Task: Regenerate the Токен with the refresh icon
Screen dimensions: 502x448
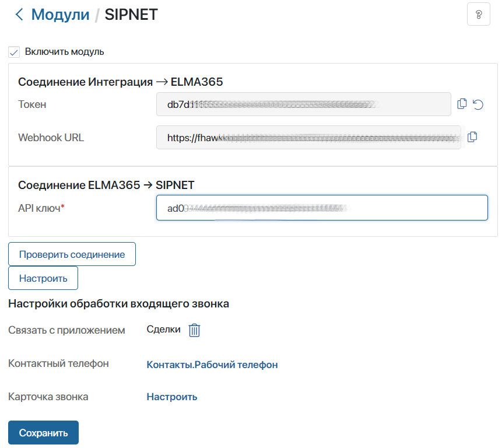Action: pos(478,104)
